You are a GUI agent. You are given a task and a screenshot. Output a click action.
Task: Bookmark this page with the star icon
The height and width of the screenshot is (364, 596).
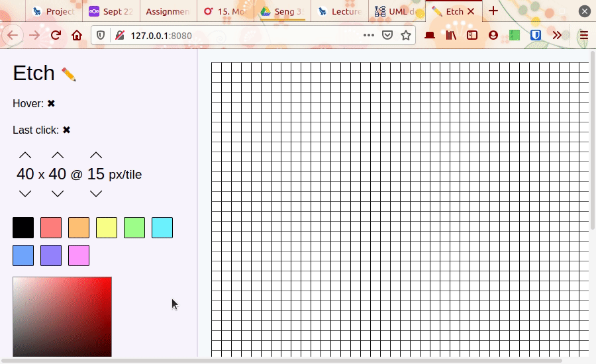pos(406,35)
